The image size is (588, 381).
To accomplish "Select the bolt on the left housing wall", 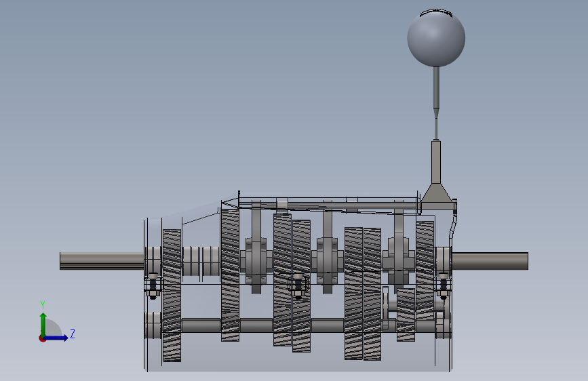I will [x=153, y=286].
